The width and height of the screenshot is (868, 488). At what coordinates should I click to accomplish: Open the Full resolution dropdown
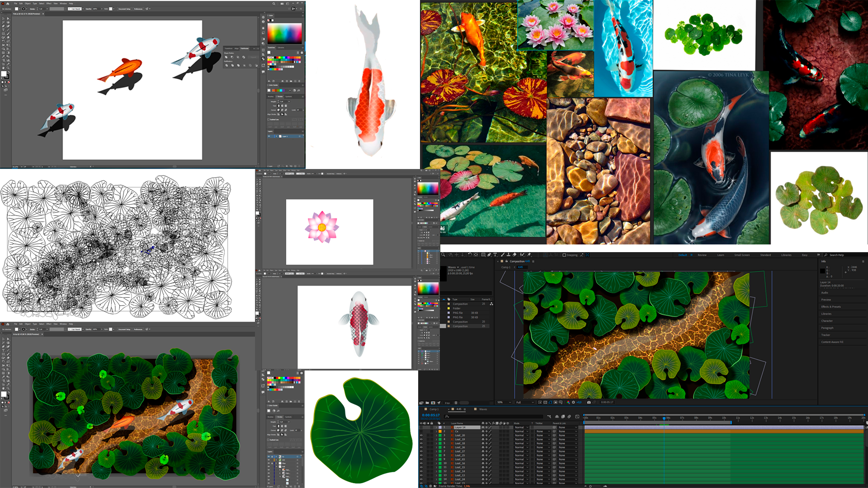(x=524, y=402)
